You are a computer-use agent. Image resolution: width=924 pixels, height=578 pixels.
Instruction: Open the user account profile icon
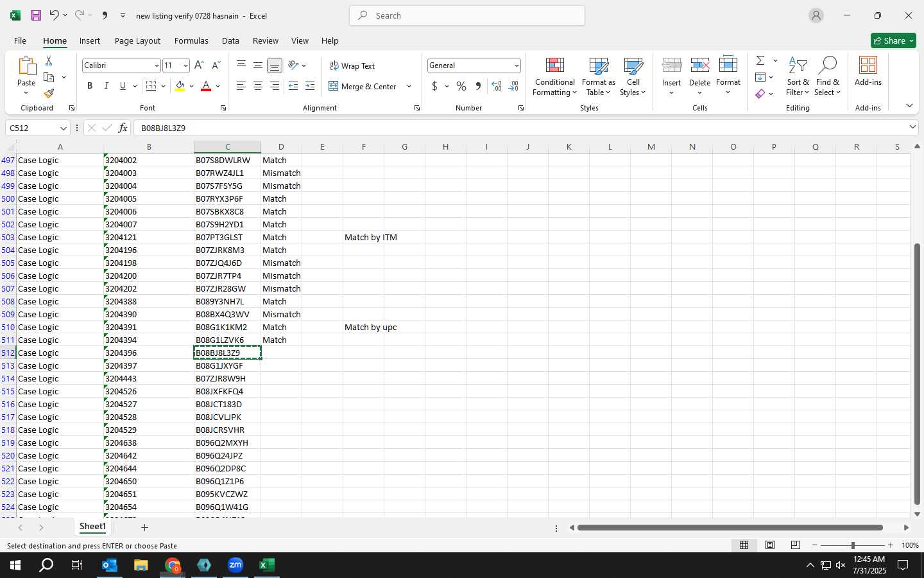click(816, 15)
